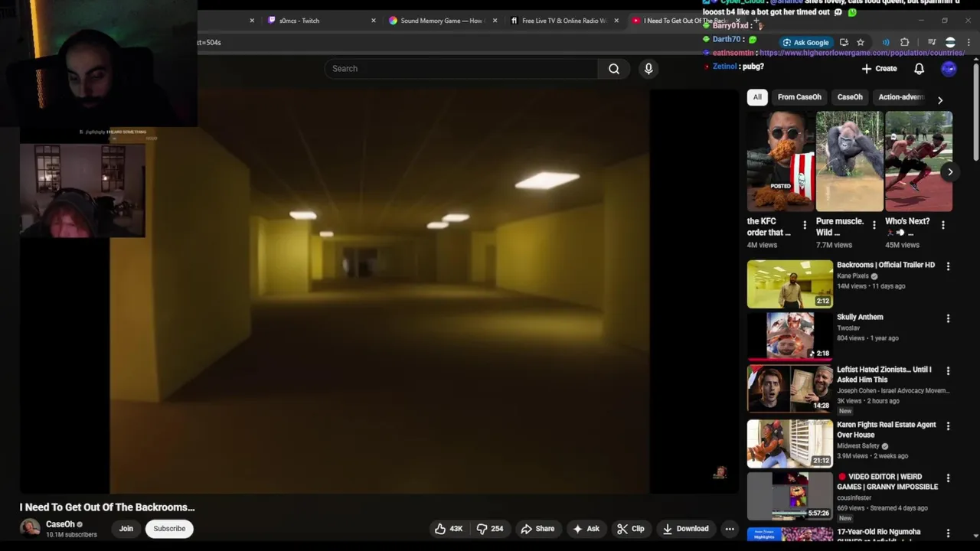The width and height of the screenshot is (980, 551).
Task: Click the video title I Need To Get Out
Action: (x=107, y=507)
